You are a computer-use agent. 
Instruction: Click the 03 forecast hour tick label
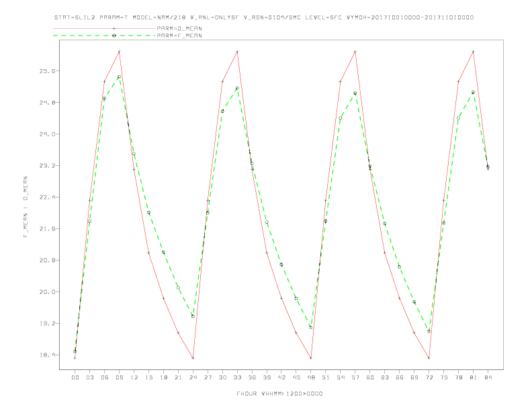(x=89, y=377)
